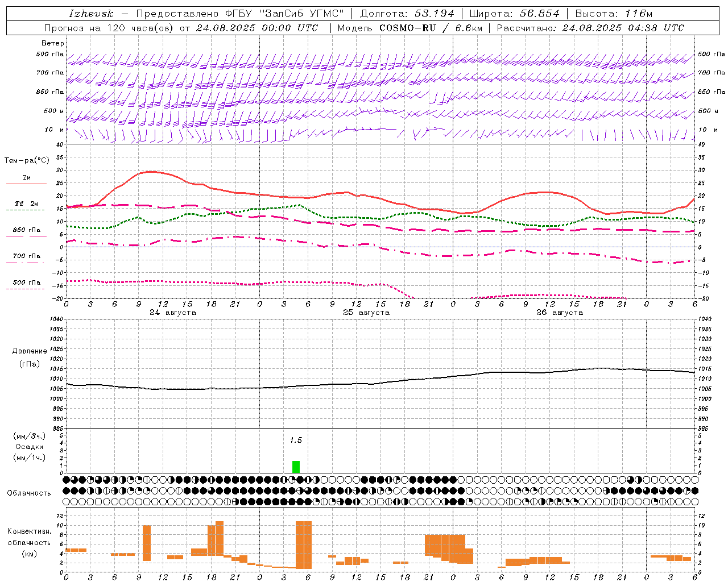
Task: Click 'Прогноз на 120 часа(ов)' forecast text
Action: point(109,28)
